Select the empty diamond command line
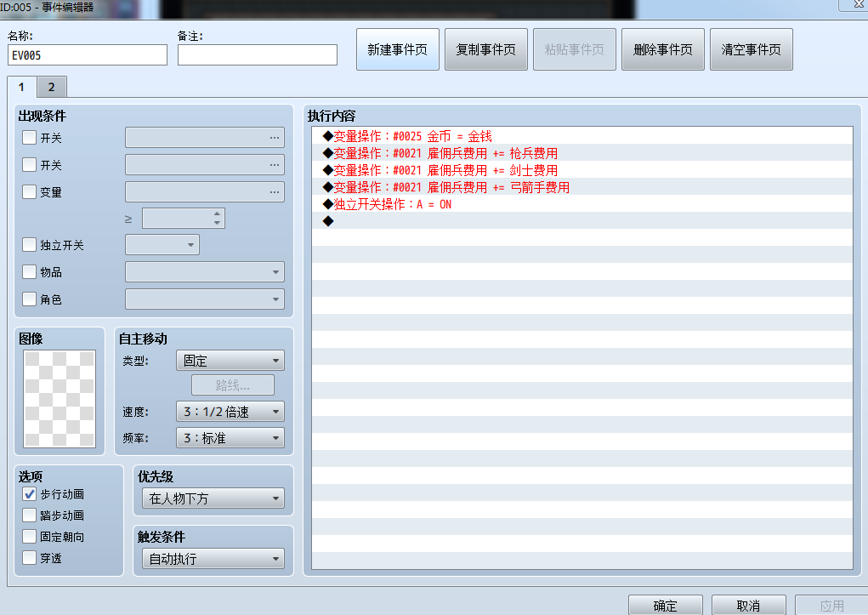Image resolution: width=868 pixels, height=615 pixels. pyautogui.click(x=582, y=221)
